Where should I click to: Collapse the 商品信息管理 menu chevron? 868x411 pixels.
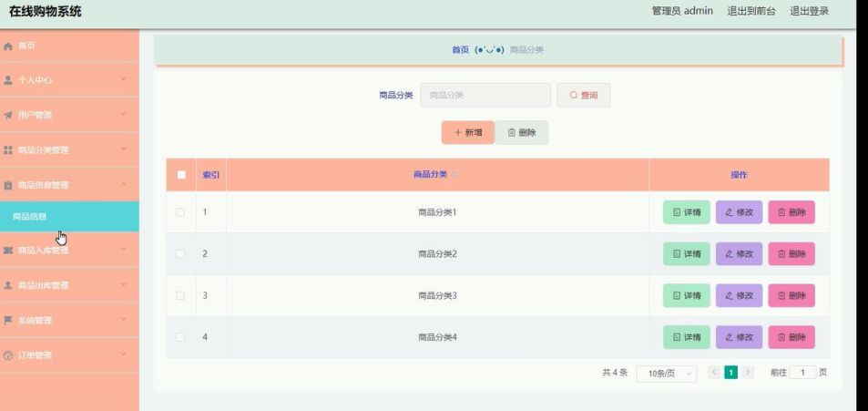[124, 185]
